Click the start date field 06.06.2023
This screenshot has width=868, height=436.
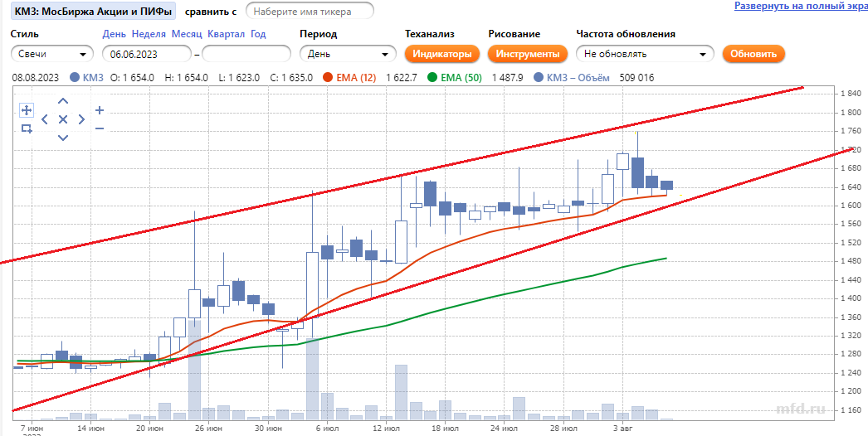147,54
